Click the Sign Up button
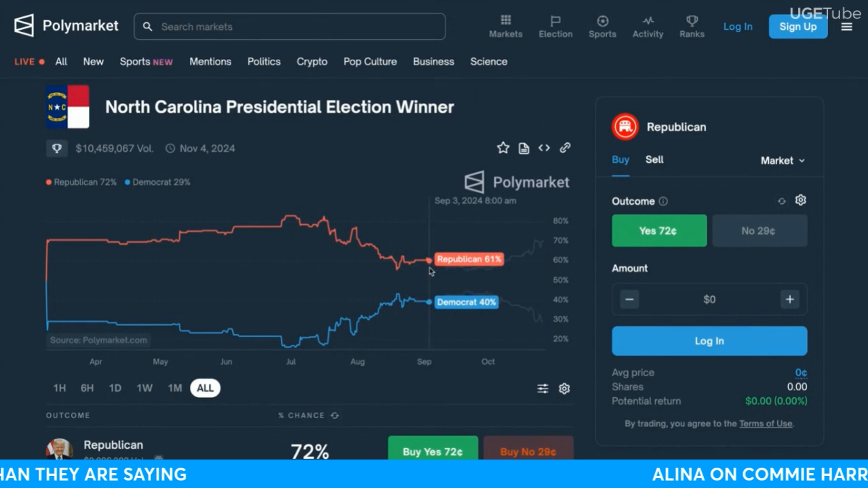Viewport: 868px width, 488px height. 797,26
